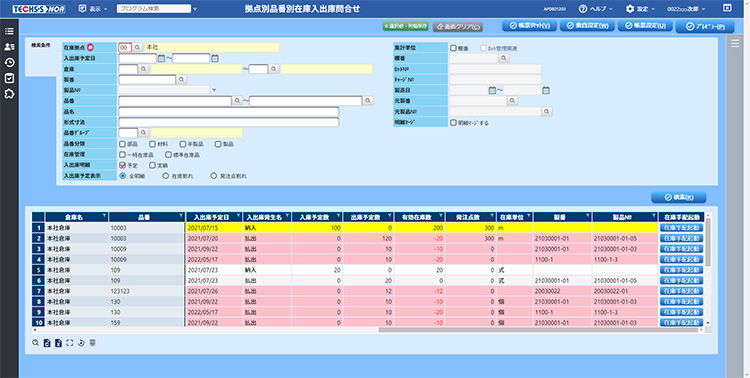Click the 画面クリア(C) button
The height and width of the screenshot is (378, 750).
pos(458,27)
